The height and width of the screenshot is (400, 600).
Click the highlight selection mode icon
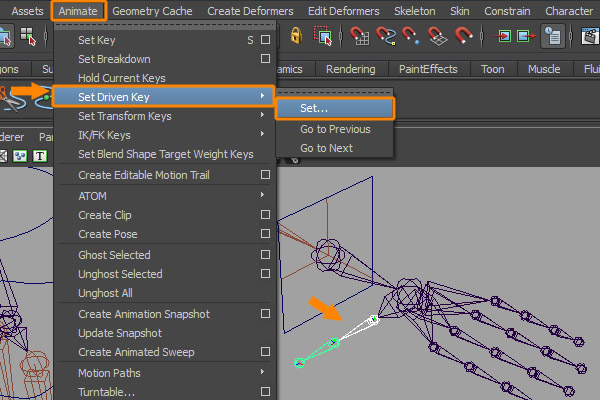(322, 37)
